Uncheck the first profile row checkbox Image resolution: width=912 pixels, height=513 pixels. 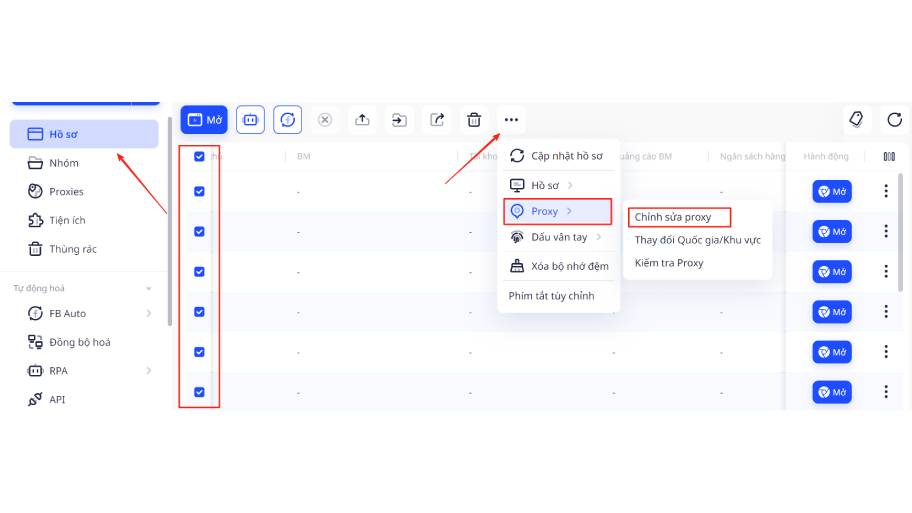click(x=199, y=191)
